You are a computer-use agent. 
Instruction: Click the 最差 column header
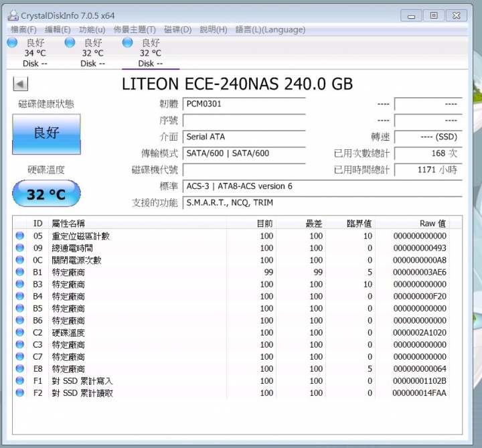(301, 223)
